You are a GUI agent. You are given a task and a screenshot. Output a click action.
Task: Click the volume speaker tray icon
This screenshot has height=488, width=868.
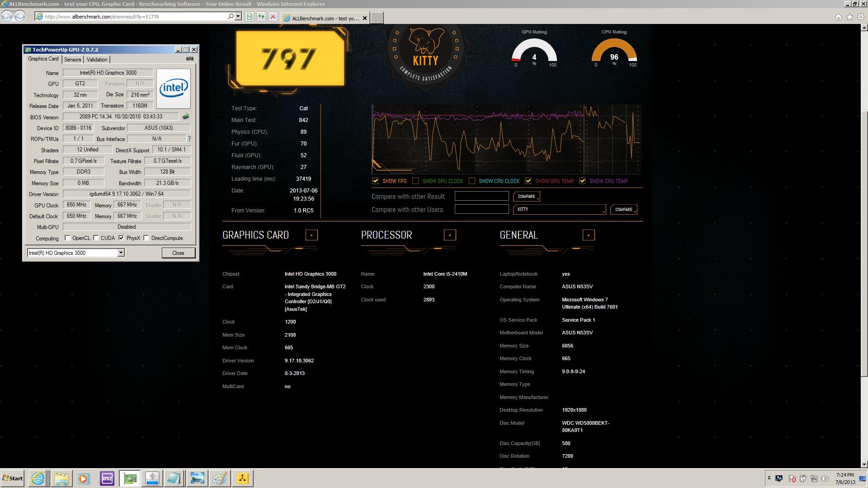tap(825, 479)
